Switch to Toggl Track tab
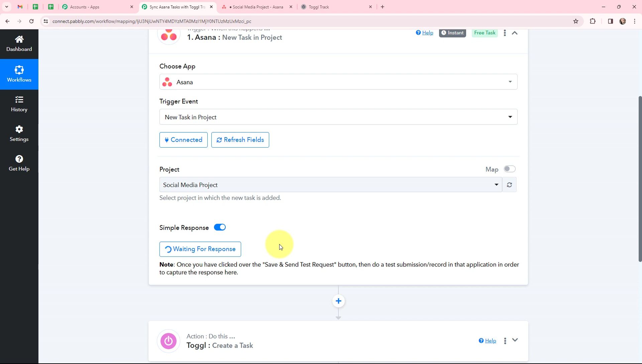This screenshot has height=364, width=642. [336, 7]
